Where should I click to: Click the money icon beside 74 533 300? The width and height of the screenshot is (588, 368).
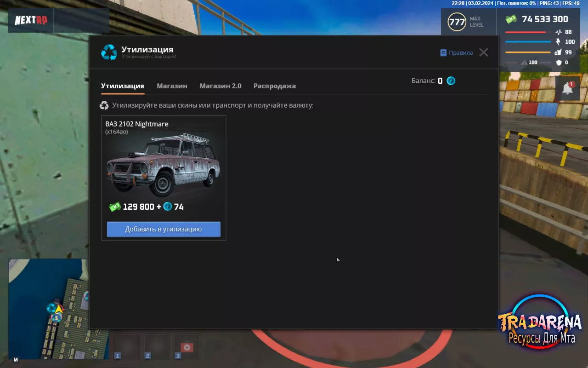coord(511,19)
